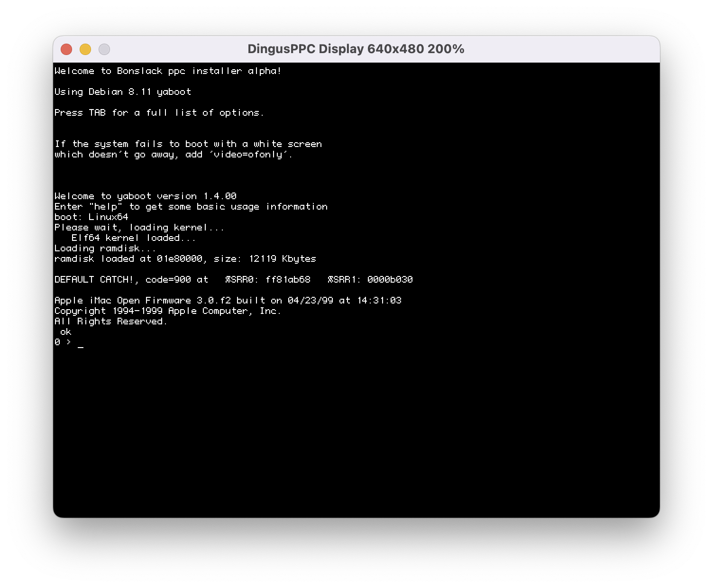
Task: Click the 'DEFAULT CATCH!, code=900' error line
Action: [234, 280]
